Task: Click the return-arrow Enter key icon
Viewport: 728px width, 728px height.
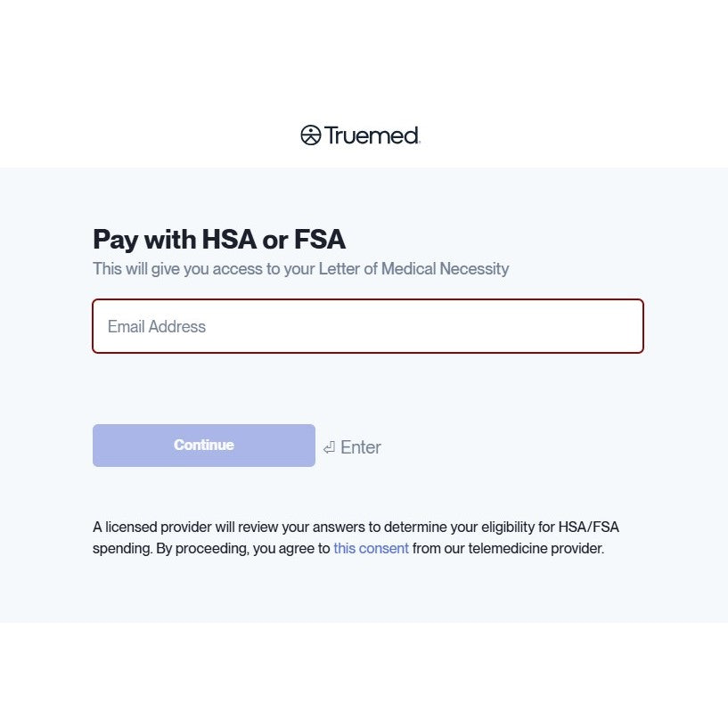Action: pyautogui.click(x=329, y=447)
